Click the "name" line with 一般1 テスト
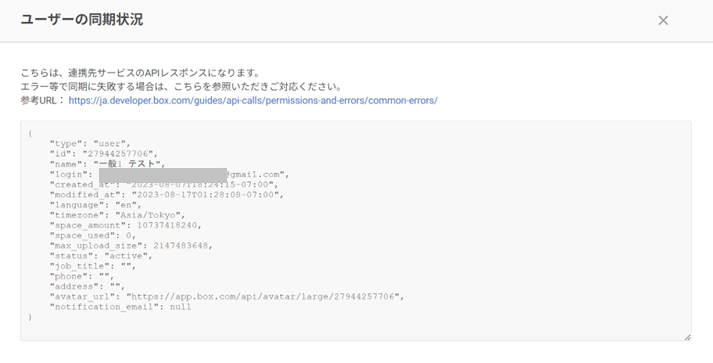The image size is (713, 363). coord(108,164)
